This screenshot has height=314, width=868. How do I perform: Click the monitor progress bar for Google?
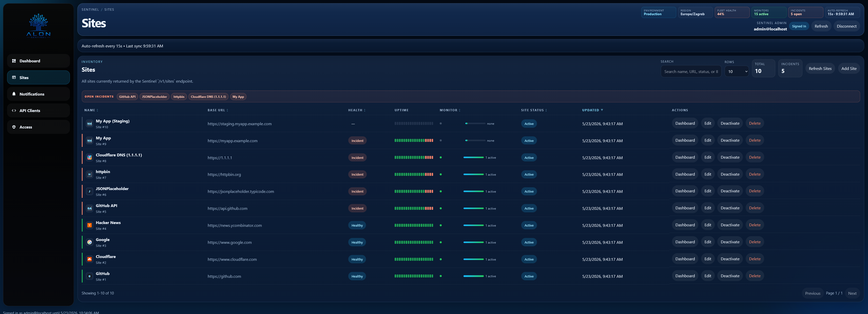coord(473,242)
